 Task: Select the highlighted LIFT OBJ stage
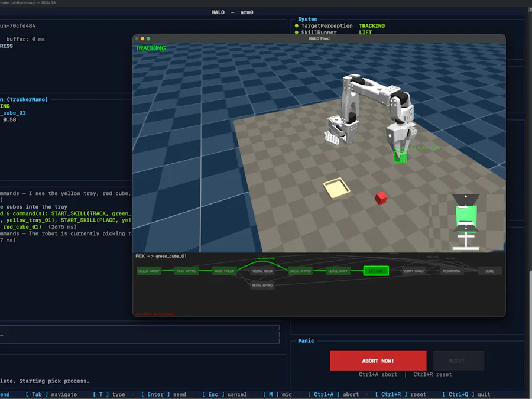pyautogui.click(x=377, y=270)
